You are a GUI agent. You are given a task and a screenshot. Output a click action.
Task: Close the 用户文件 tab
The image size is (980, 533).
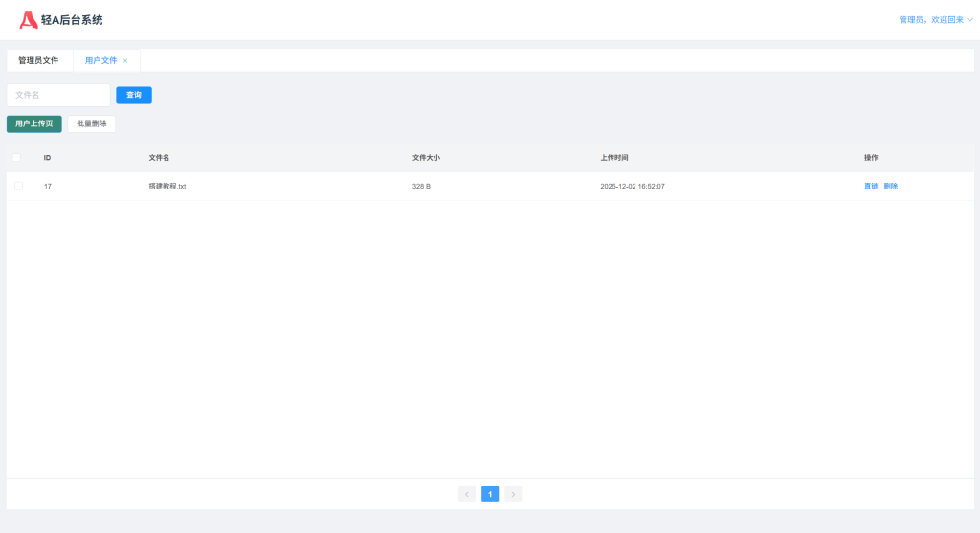click(x=125, y=61)
